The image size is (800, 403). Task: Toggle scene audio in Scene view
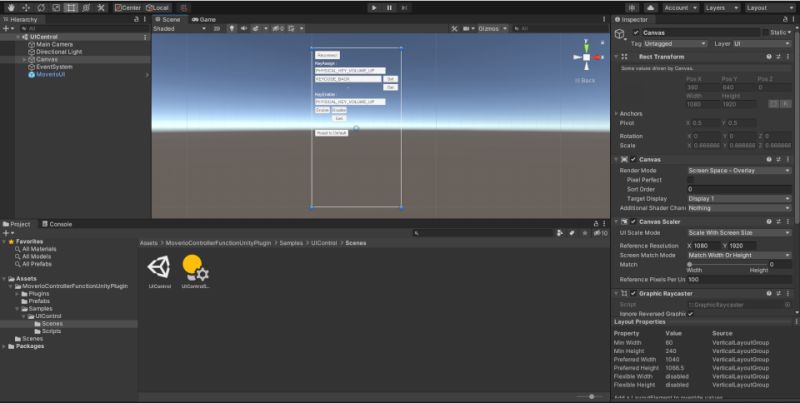coord(243,29)
